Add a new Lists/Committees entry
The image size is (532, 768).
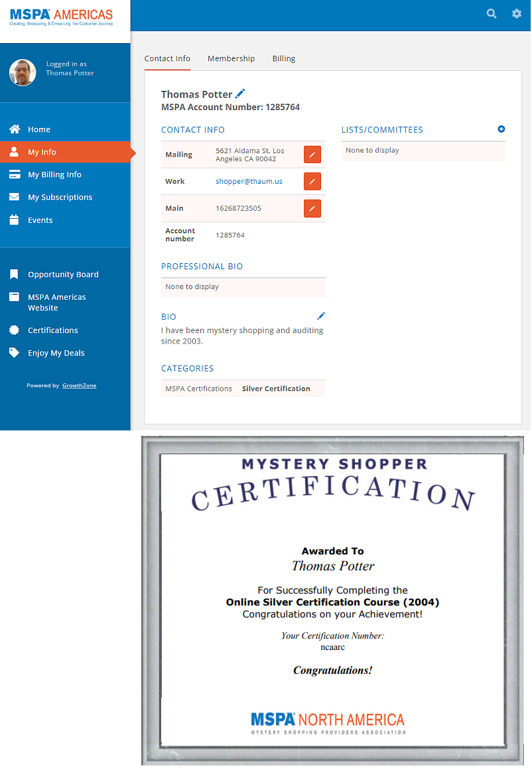click(x=501, y=129)
